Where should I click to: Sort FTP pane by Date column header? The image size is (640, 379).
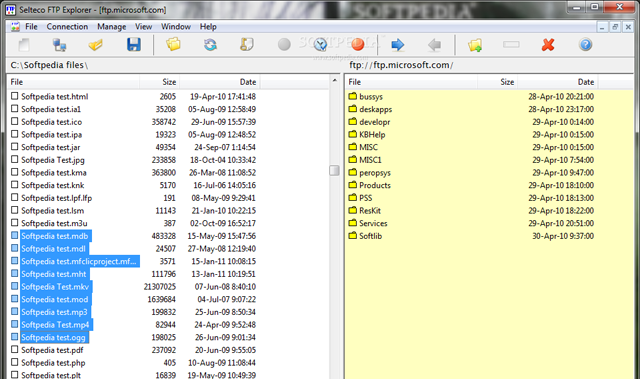pyautogui.click(x=558, y=82)
